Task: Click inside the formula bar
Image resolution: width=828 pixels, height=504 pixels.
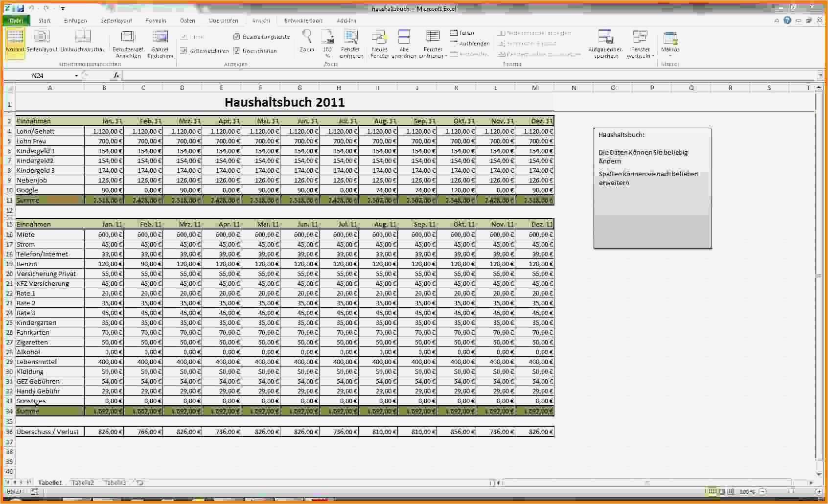Action: coord(470,75)
